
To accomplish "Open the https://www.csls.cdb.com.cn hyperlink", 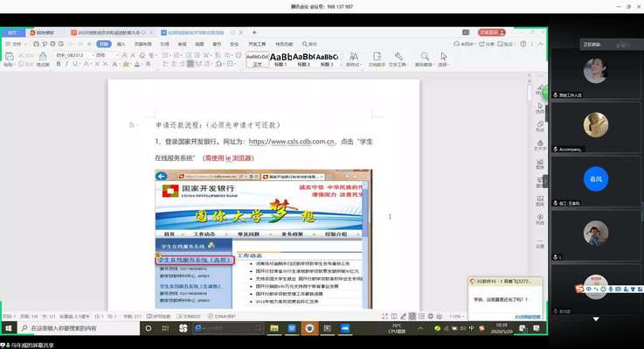I will click(292, 142).
